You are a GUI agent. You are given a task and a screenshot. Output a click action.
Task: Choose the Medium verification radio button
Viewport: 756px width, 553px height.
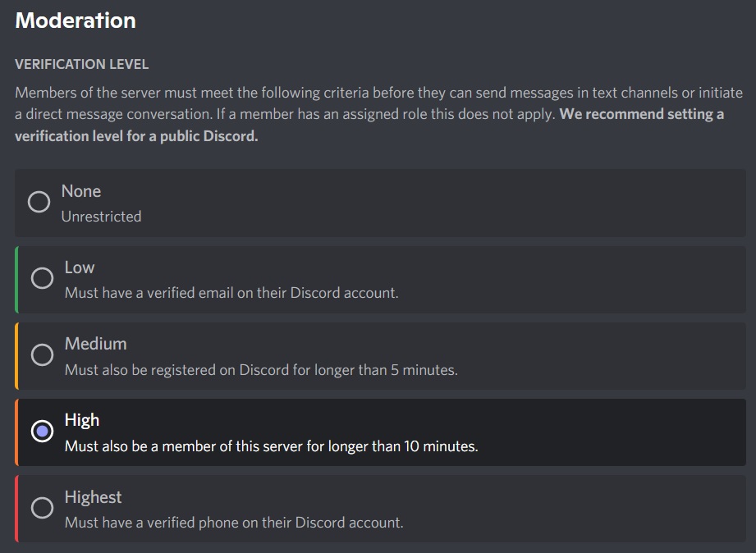[42, 354]
